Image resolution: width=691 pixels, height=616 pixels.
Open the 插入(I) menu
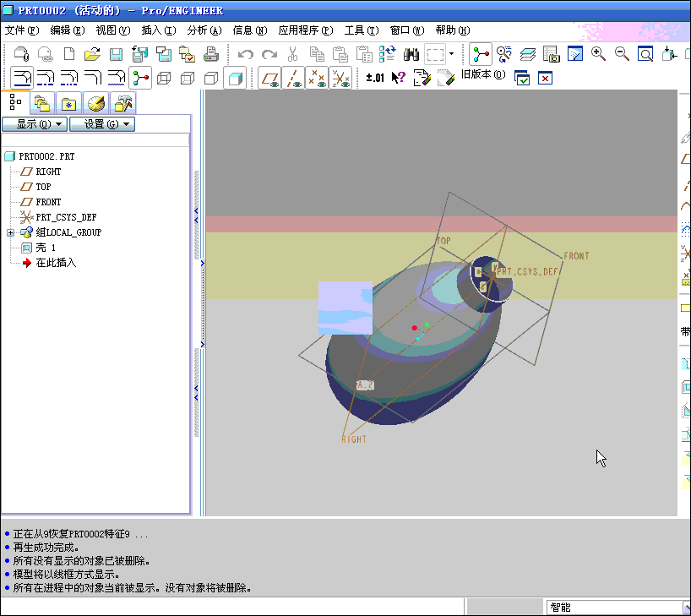point(157,30)
